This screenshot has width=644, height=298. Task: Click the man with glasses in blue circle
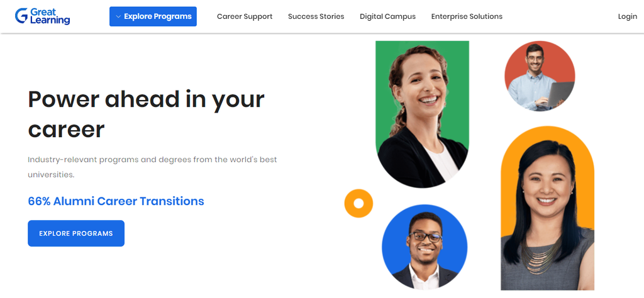[424, 246]
